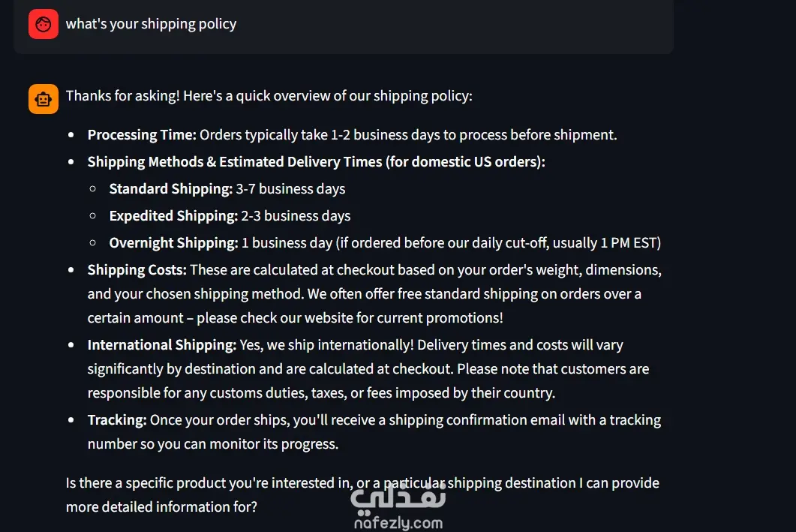Click the "Shipping Methods & Estimated Delivery Times" heading
The height and width of the screenshot is (532, 796).
click(316, 162)
